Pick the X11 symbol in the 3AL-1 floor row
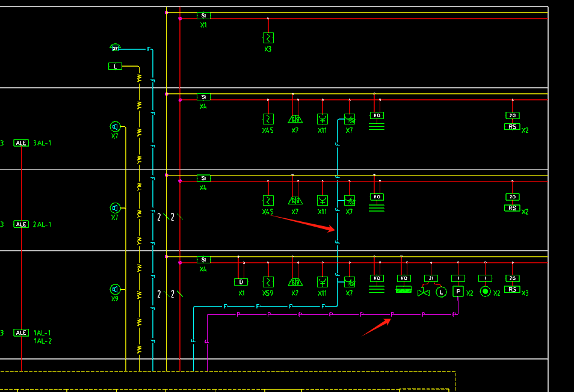The width and height of the screenshot is (574, 392). [322, 119]
